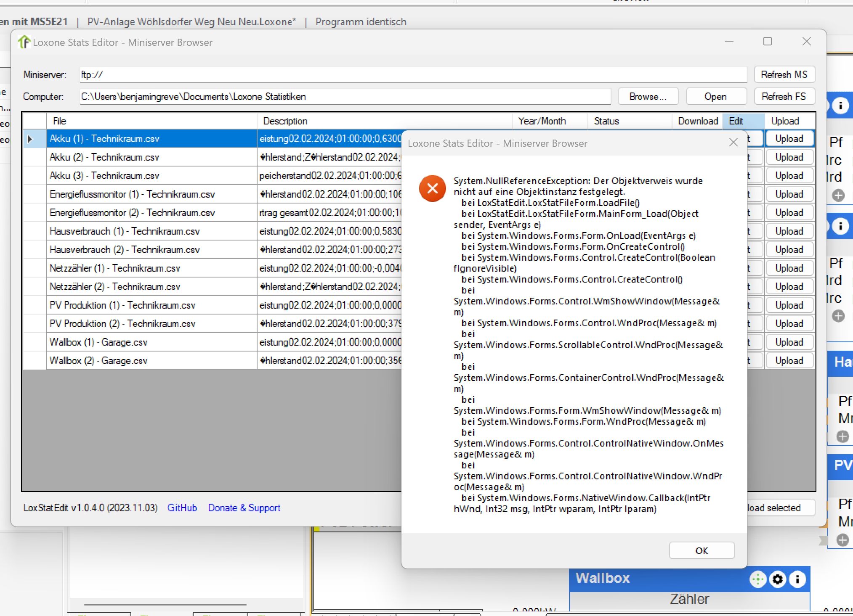Click Upload for Wallbox (2) - Garage.csv
Viewport: 853px width, 616px height.
pyautogui.click(x=789, y=361)
